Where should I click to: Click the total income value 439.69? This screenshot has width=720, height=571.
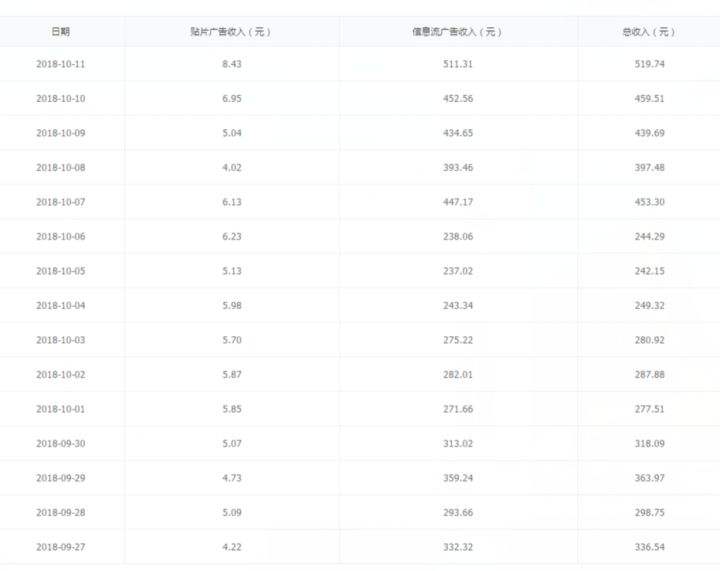tap(649, 133)
